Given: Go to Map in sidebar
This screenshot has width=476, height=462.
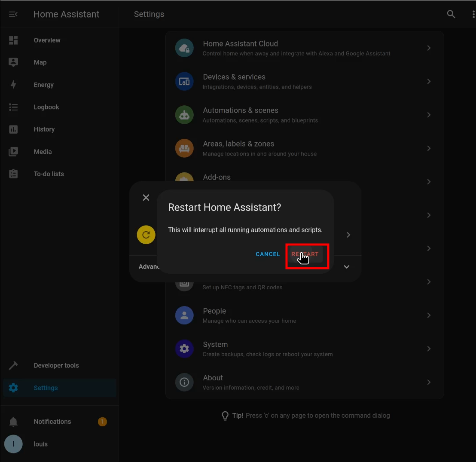Looking at the screenshot, I should click(40, 62).
